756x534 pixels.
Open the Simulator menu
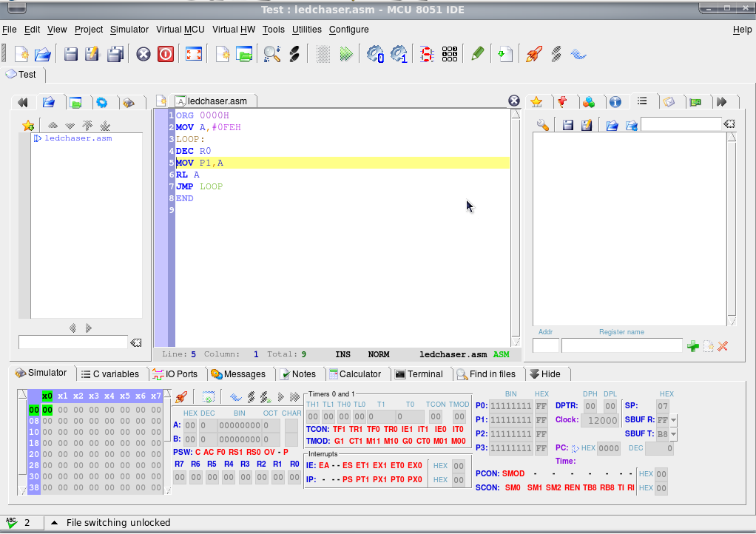[129, 30]
